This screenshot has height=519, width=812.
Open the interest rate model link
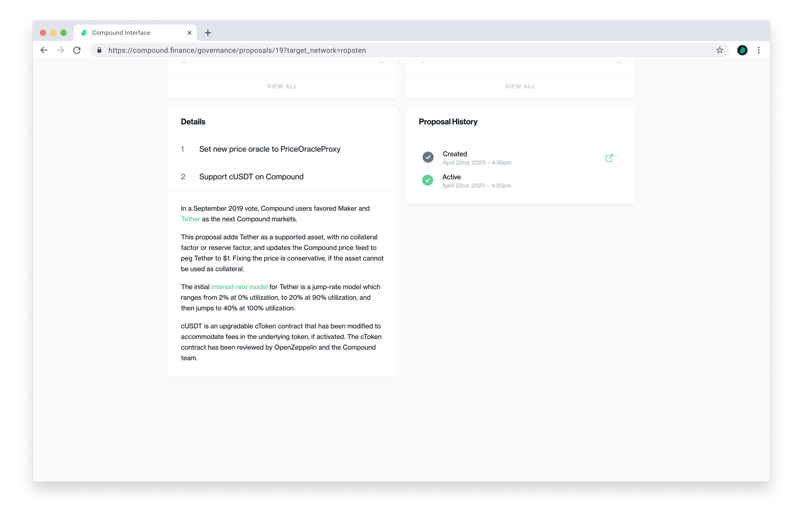pos(239,287)
